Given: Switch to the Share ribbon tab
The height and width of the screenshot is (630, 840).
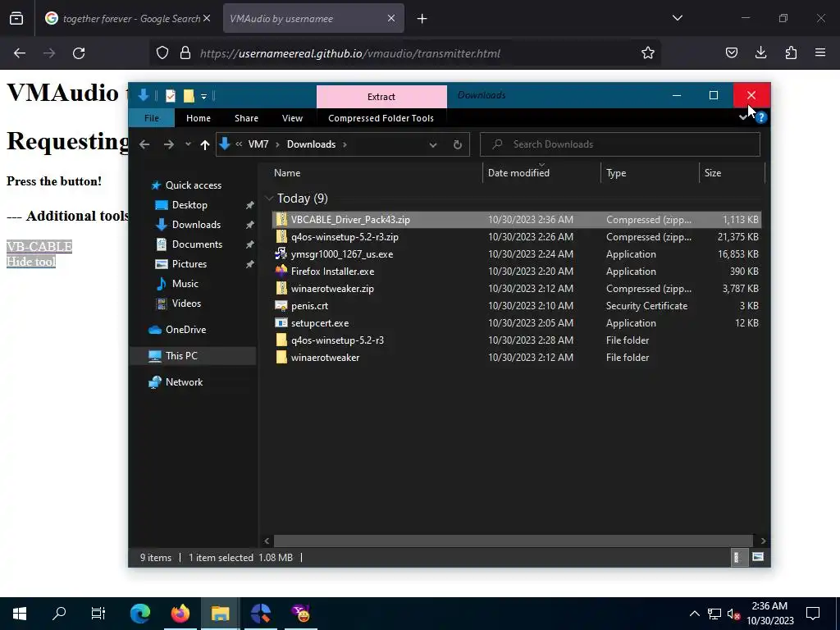Looking at the screenshot, I should tap(246, 118).
